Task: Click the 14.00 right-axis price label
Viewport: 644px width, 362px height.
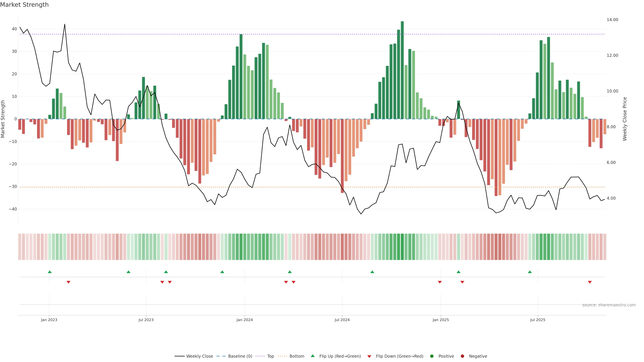Action: (x=612, y=20)
